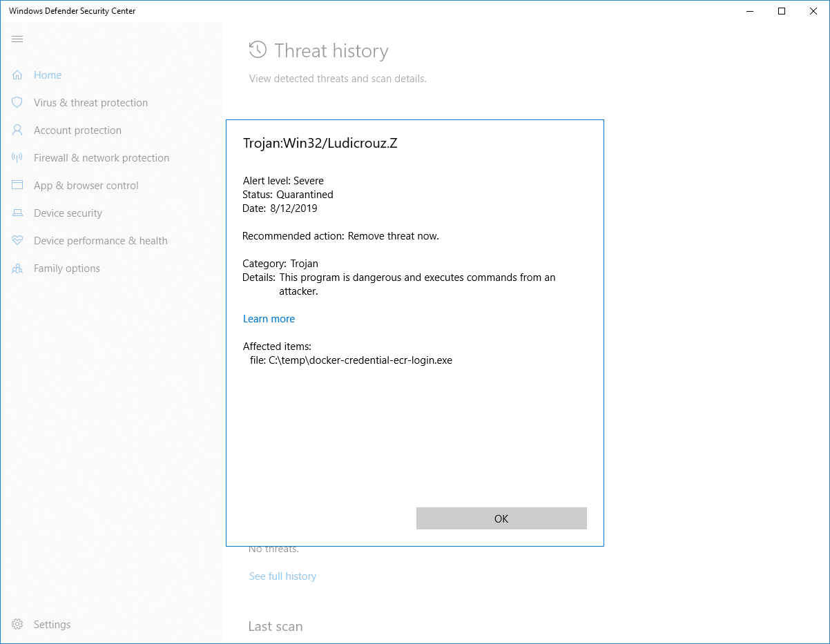Click the Device security icon
The width and height of the screenshot is (830, 644).
(17, 213)
